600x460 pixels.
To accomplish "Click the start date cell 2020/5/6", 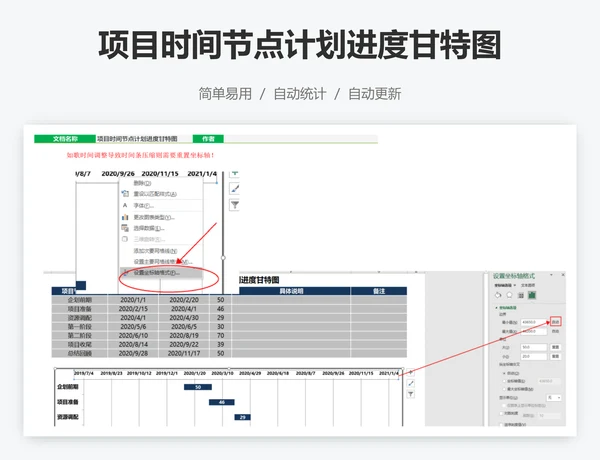I will point(133,326).
